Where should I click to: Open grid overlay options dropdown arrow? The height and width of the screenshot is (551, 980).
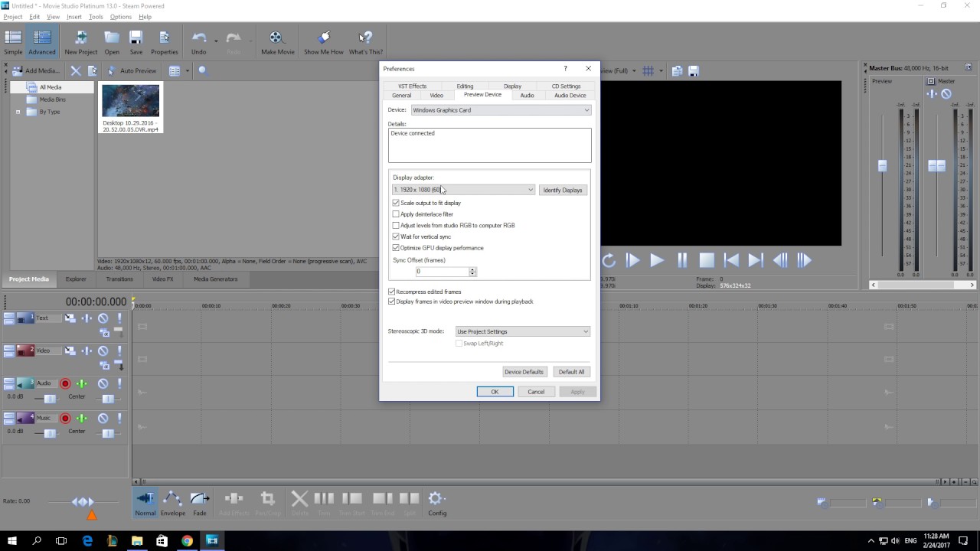pos(661,71)
